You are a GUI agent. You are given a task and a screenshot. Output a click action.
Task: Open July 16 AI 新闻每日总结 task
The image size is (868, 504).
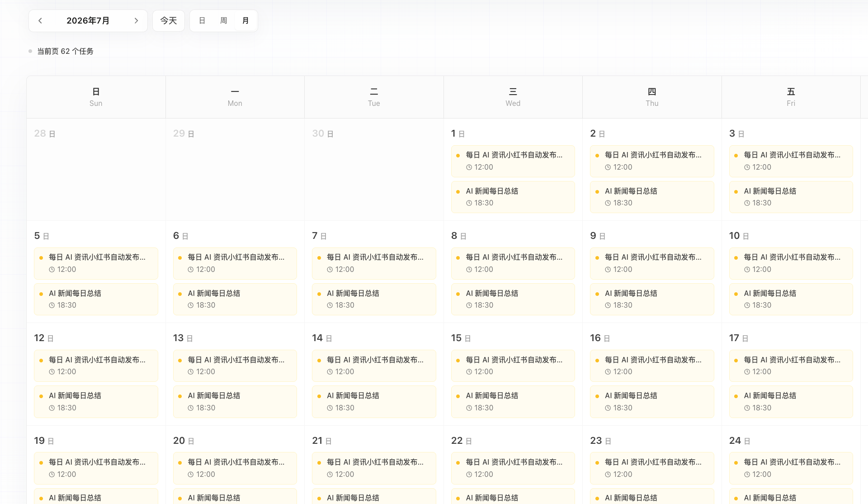(x=652, y=401)
